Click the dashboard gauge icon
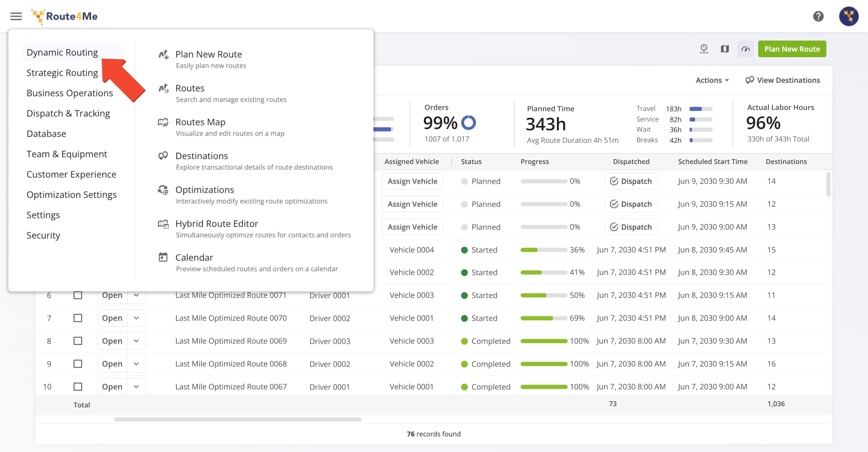Viewport: 868px width, 452px height. pyautogui.click(x=746, y=49)
